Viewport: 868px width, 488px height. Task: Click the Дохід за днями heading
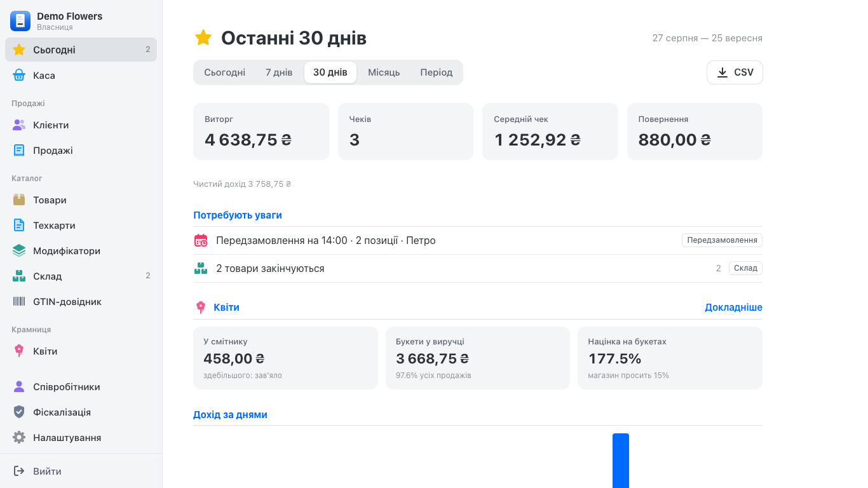[230, 415]
